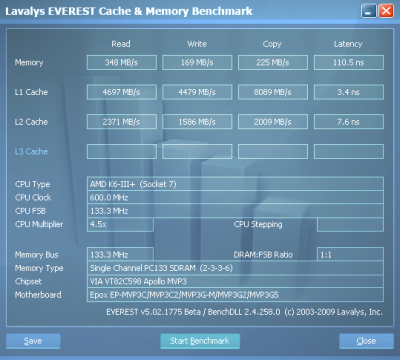
Task: Click the empty L3 Cache Write field
Action: coord(197,151)
